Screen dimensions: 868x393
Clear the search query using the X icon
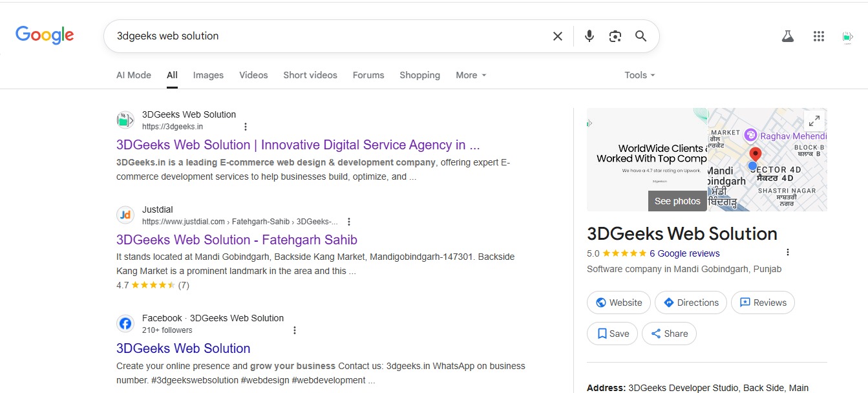557,36
